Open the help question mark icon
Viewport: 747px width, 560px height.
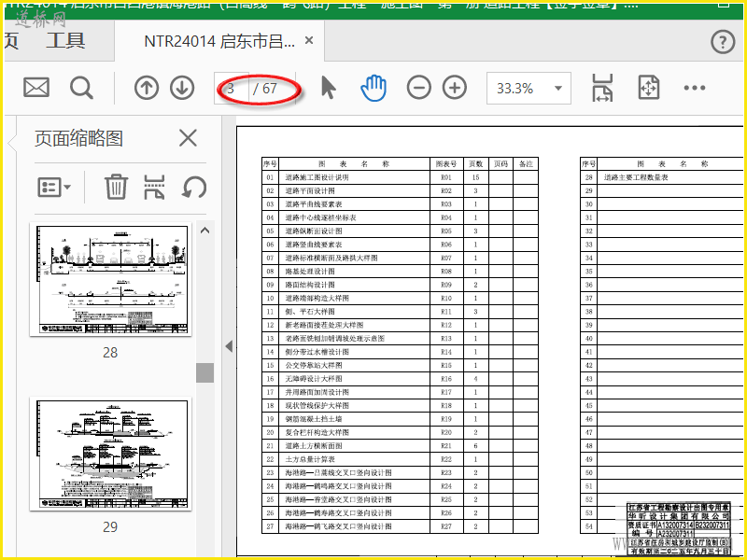[723, 42]
